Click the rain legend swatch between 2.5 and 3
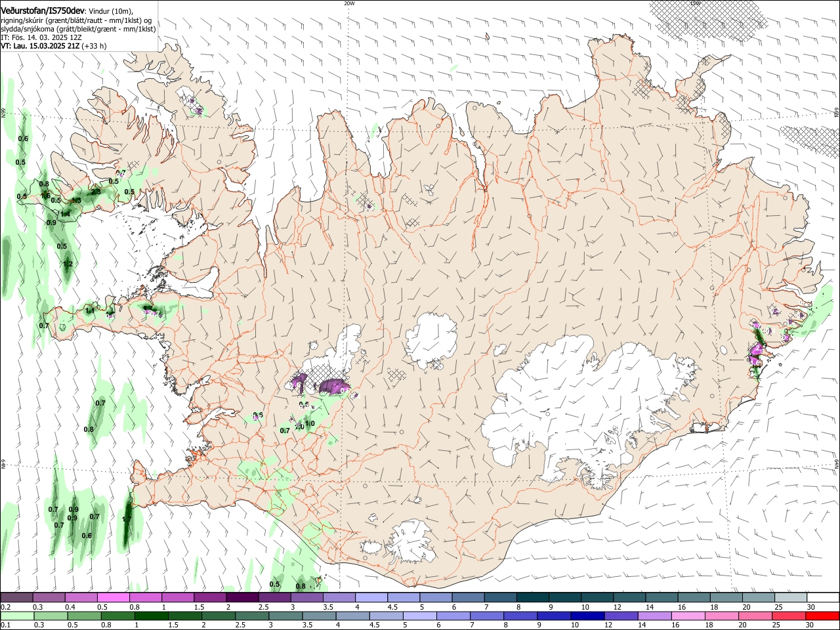The image size is (840, 630). (252, 616)
